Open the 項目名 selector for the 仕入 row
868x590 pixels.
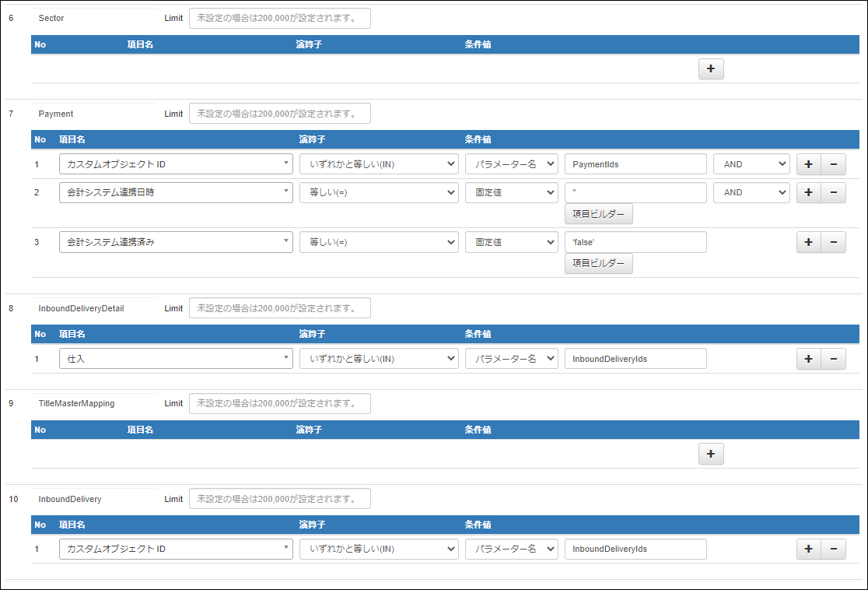point(176,359)
